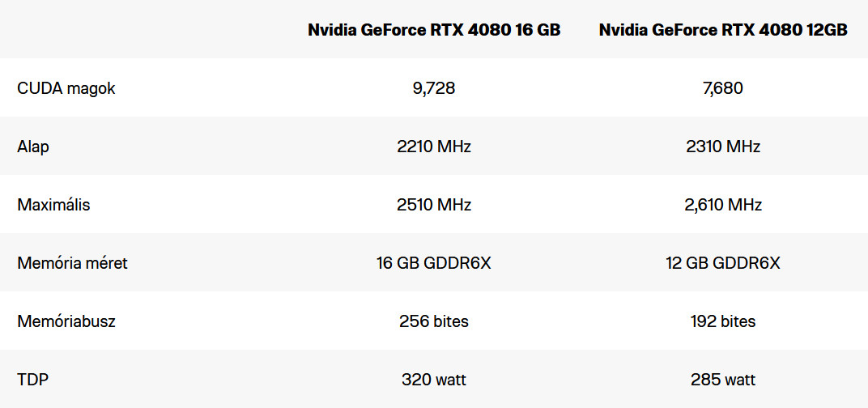Viewport: 868px width, 408px height.
Task: Select the Memóriabusz row label
Action: [66, 321]
